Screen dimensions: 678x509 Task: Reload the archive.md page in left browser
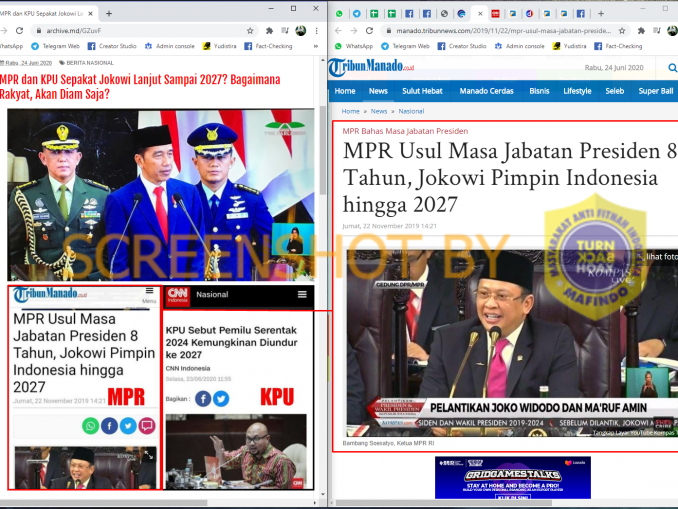point(19,31)
